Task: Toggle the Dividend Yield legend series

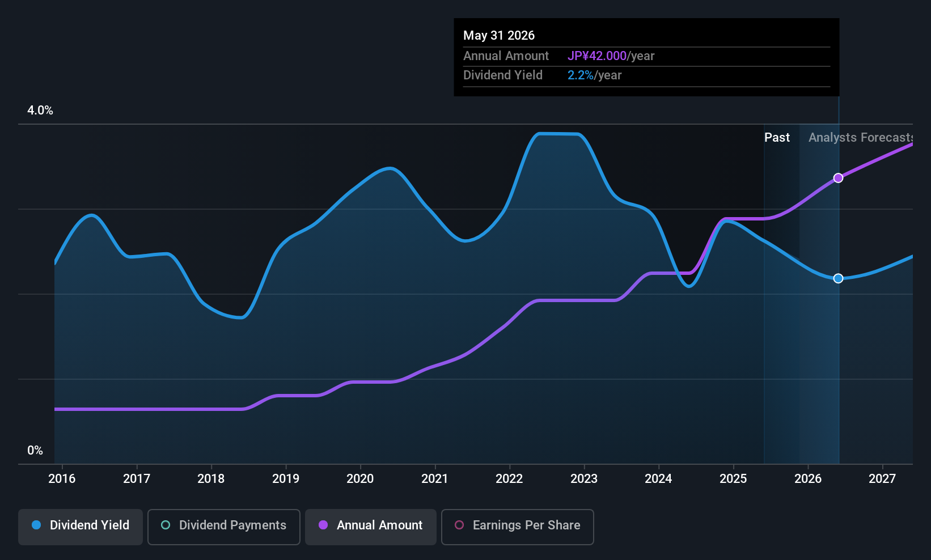Action: (x=81, y=525)
